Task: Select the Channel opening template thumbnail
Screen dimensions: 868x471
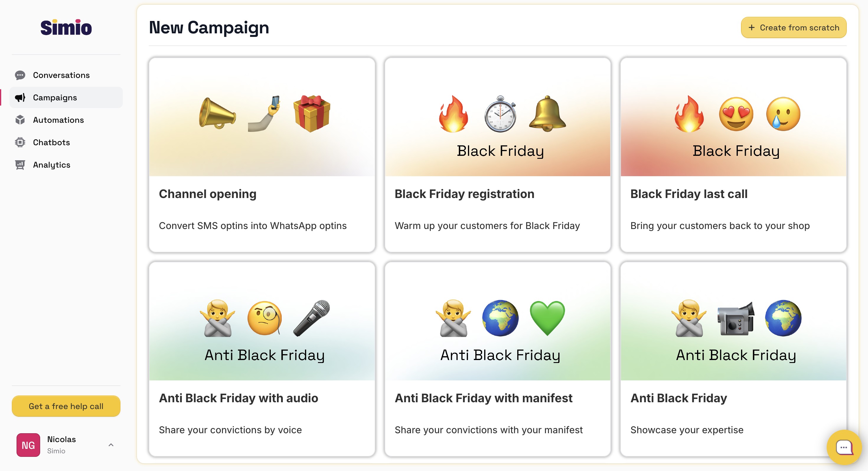Action: 262,117
